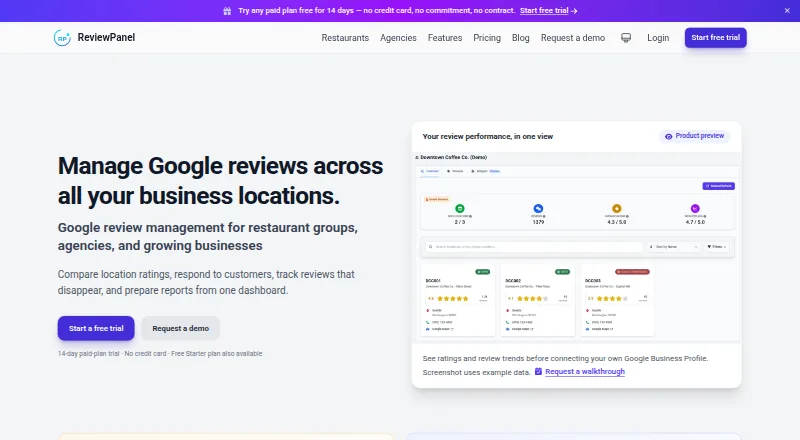Viewport: 800px width, 440px height.
Task: Toggle the display theme monitor icon
Action: pos(626,38)
